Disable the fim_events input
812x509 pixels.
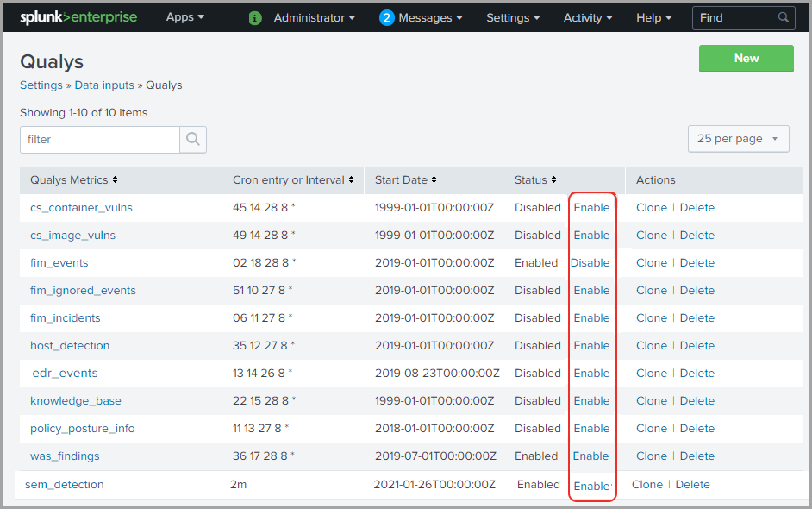pyautogui.click(x=591, y=262)
